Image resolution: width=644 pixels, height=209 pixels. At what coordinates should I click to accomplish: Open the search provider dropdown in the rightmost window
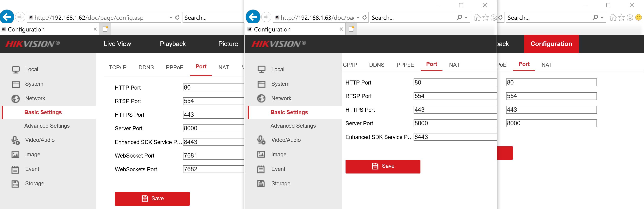coord(602,18)
